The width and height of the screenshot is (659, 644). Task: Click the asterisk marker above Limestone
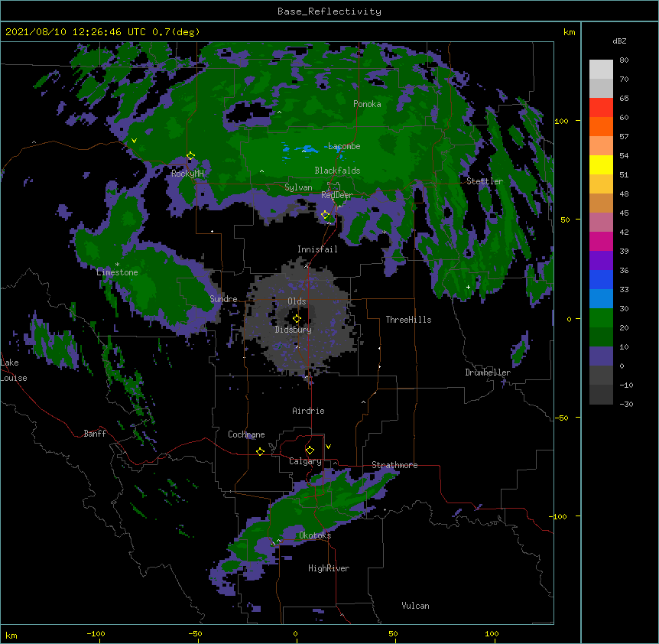point(117,265)
